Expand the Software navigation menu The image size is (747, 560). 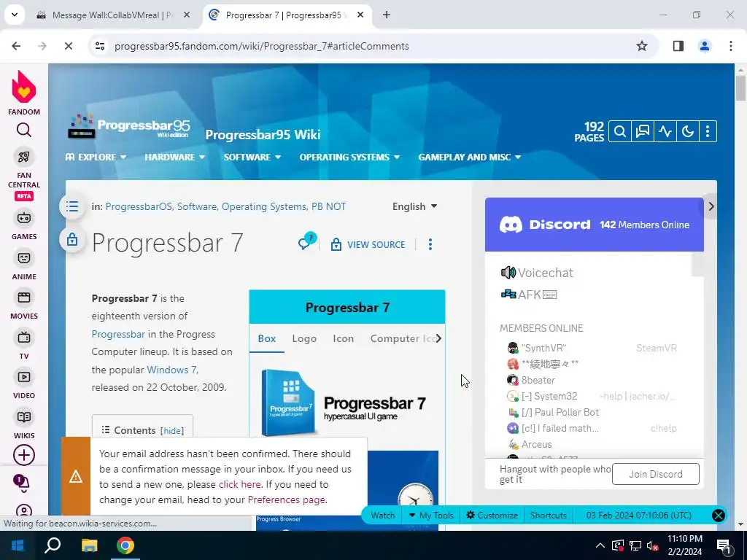tap(252, 157)
